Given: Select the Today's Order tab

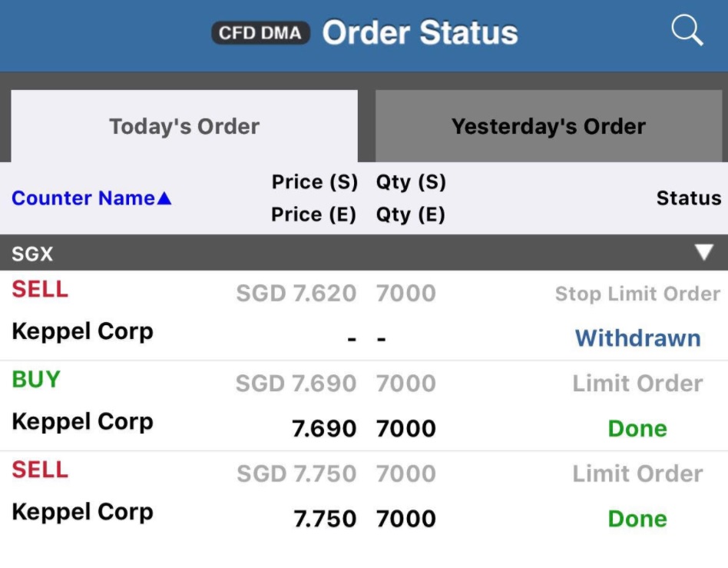Looking at the screenshot, I should pyautogui.click(x=183, y=126).
